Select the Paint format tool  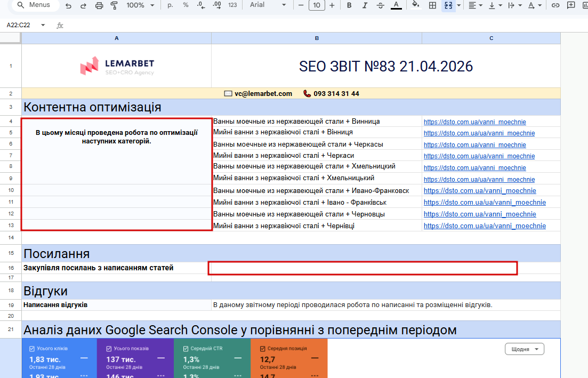tap(114, 5)
